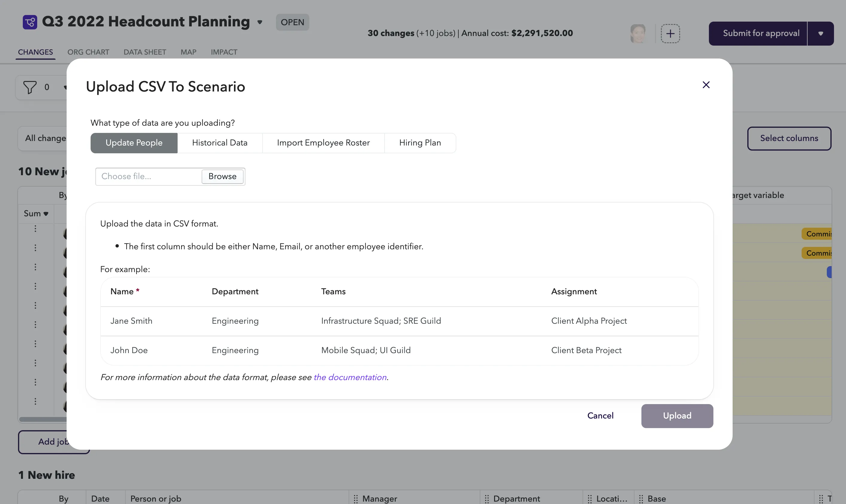Click the Department column drag handle icon
The width and height of the screenshot is (846, 504).
[x=487, y=499]
